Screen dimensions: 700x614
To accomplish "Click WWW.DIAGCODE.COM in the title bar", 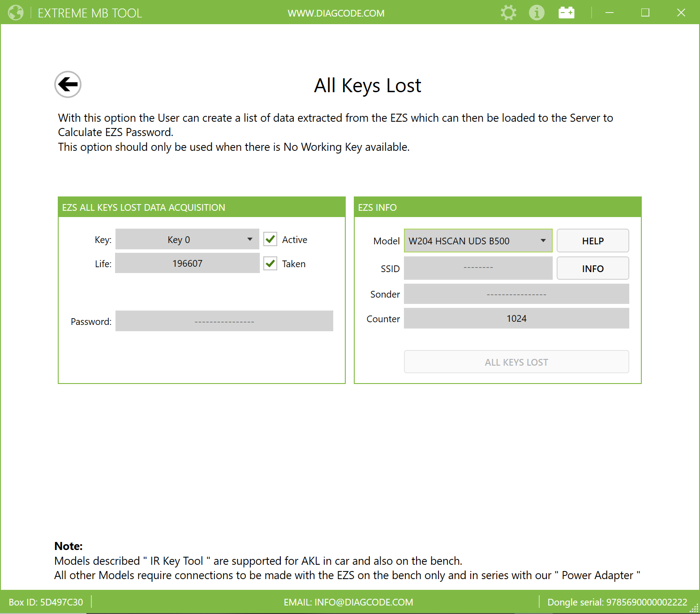I will (336, 13).
